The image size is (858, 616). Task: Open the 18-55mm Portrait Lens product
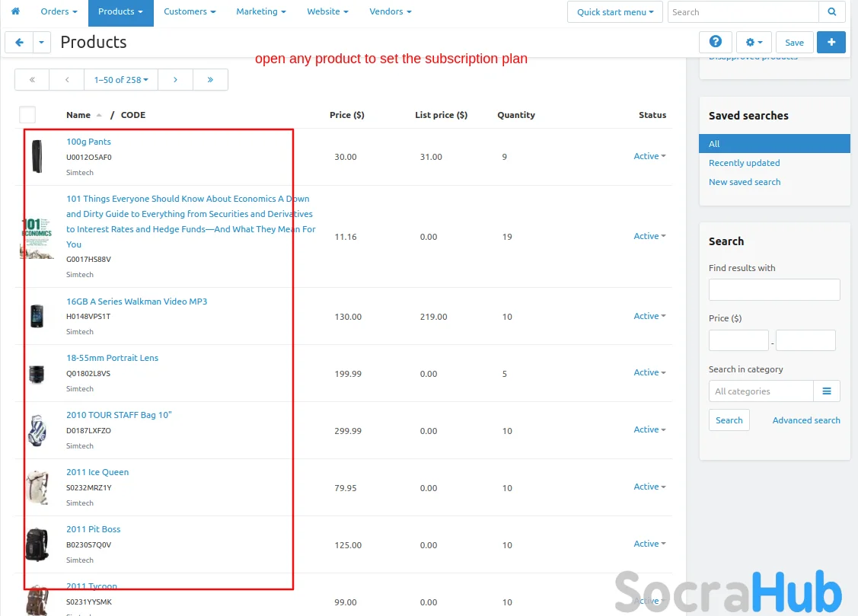[112, 358]
